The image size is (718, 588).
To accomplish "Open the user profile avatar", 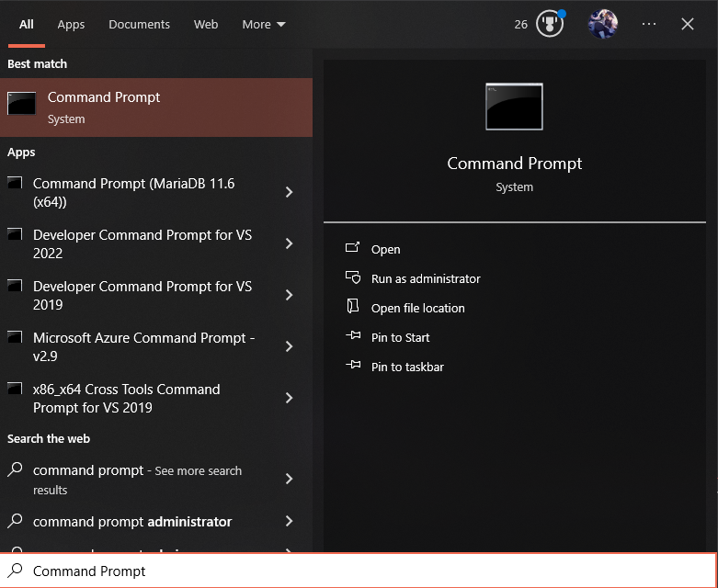I will click(603, 24).
